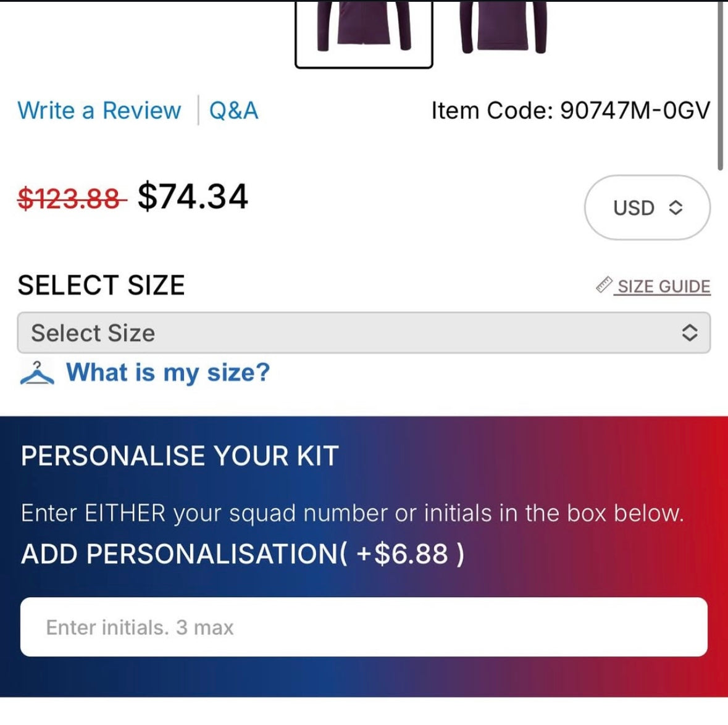Go to the Q&A section
The width and height of the screenshot is (728, 725).
tap(233, 111)
